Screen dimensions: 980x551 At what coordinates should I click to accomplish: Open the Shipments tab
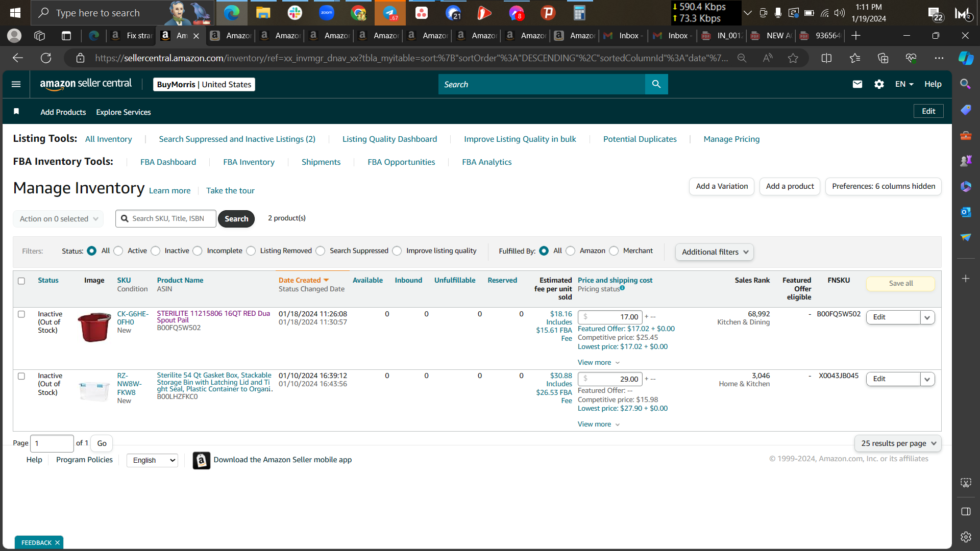pyautogui.click(x=321, y=162)
